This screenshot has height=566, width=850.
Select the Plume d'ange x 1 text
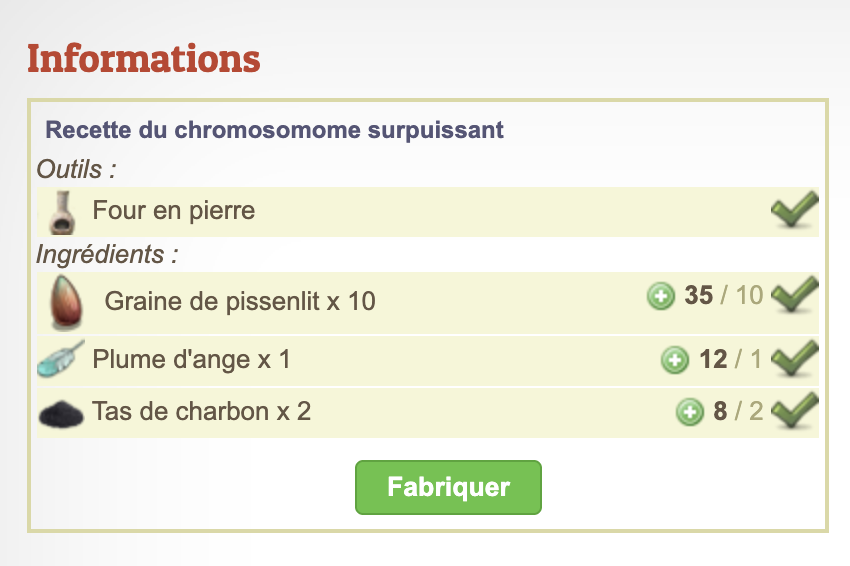[x=191, y=358]
